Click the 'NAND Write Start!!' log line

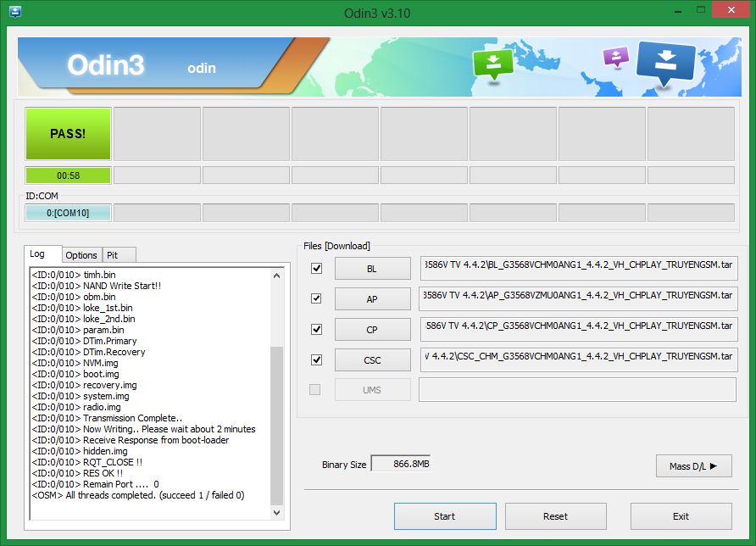coord(97,286)
